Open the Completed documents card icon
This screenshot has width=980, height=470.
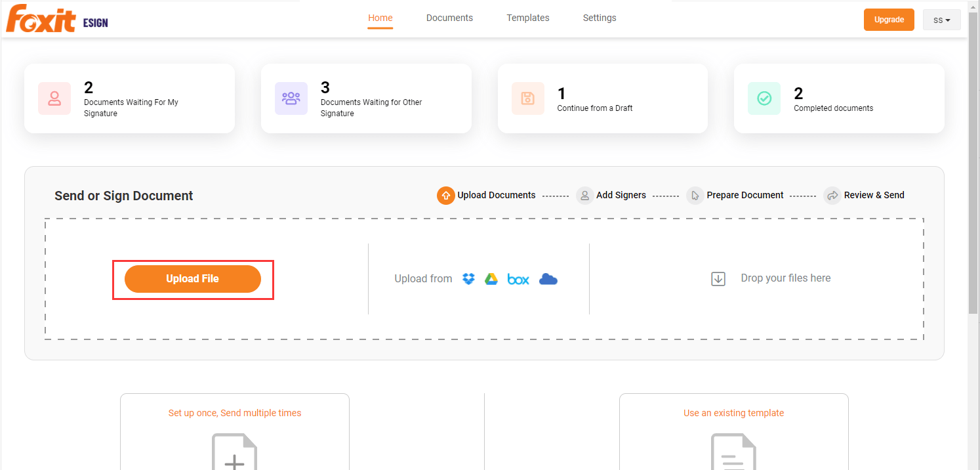(764, 98)
